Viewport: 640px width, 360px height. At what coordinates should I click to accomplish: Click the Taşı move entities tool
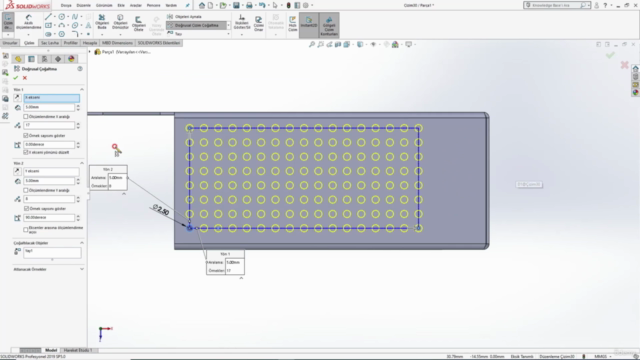[175, 34]
